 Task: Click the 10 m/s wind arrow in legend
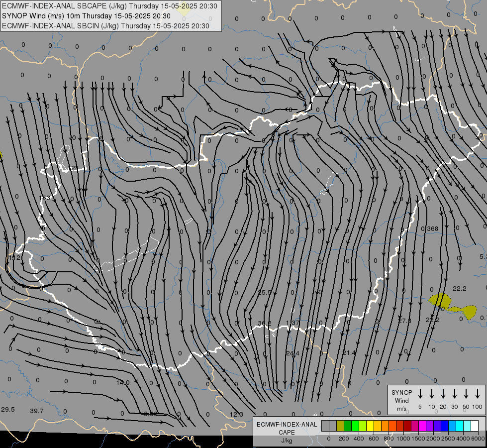432,394
